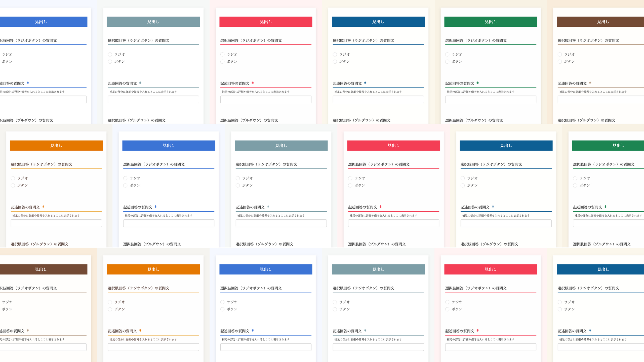
Task: Select 'ボタン' radio in middle-row orange form
Action: 13,186
